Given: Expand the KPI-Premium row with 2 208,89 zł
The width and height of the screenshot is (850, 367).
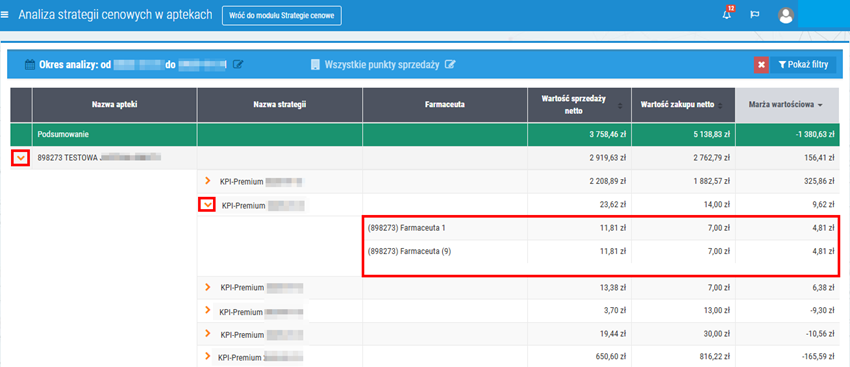Looking at the screenshot, I should tap(207, 180).
